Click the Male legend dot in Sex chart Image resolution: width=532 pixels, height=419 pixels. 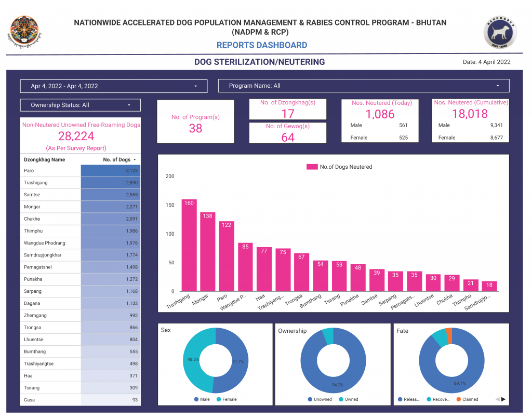click(x=196, y=399)
